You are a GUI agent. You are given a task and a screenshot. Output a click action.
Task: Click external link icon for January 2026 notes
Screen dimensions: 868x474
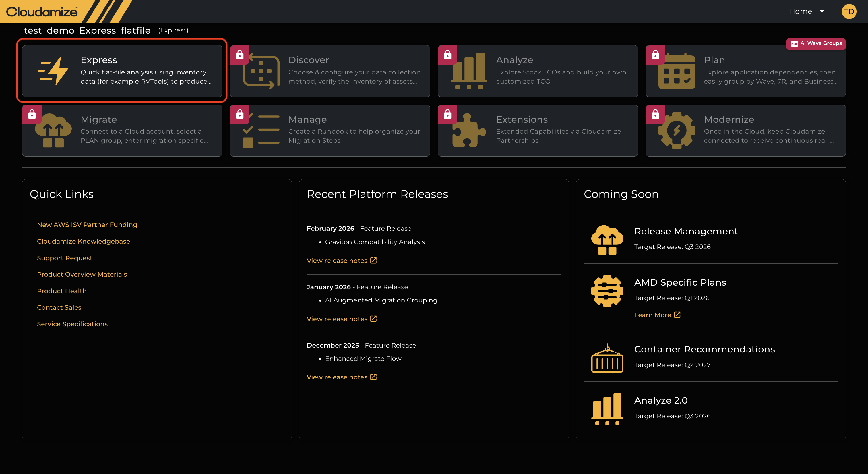pyautogui.click(x=373, y=319)
